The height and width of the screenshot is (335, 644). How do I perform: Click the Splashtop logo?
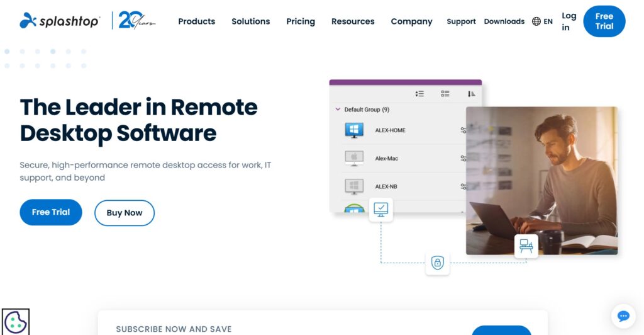(60, 21)
